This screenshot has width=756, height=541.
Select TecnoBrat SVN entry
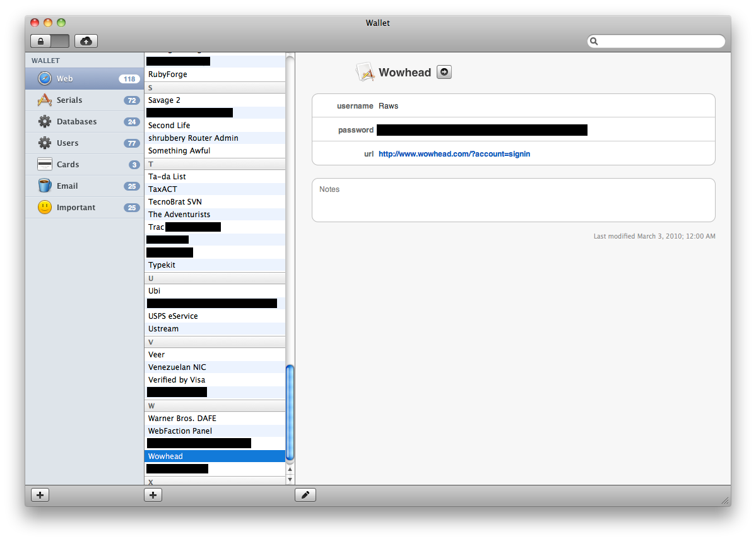(x=215, y=201)
